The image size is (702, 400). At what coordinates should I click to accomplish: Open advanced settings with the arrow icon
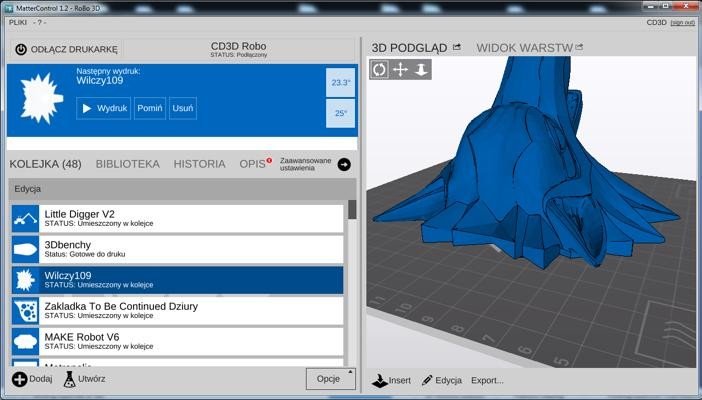344,164
